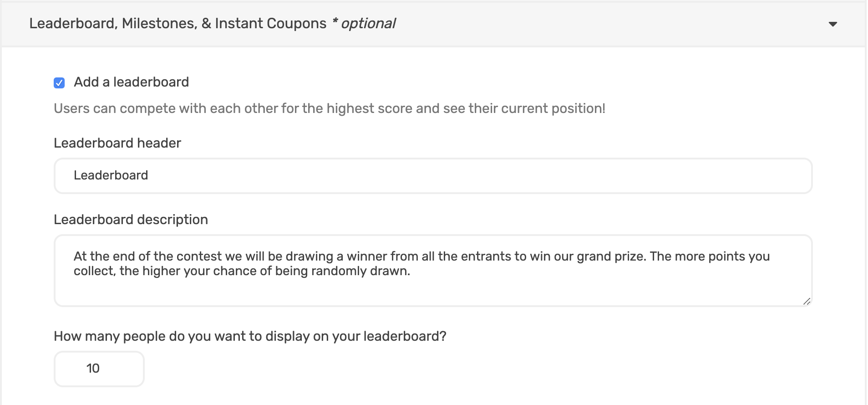
Task: Click the Leaderboard, Milestones, & Instant Coupons title
Action: (x=177, y=23)
